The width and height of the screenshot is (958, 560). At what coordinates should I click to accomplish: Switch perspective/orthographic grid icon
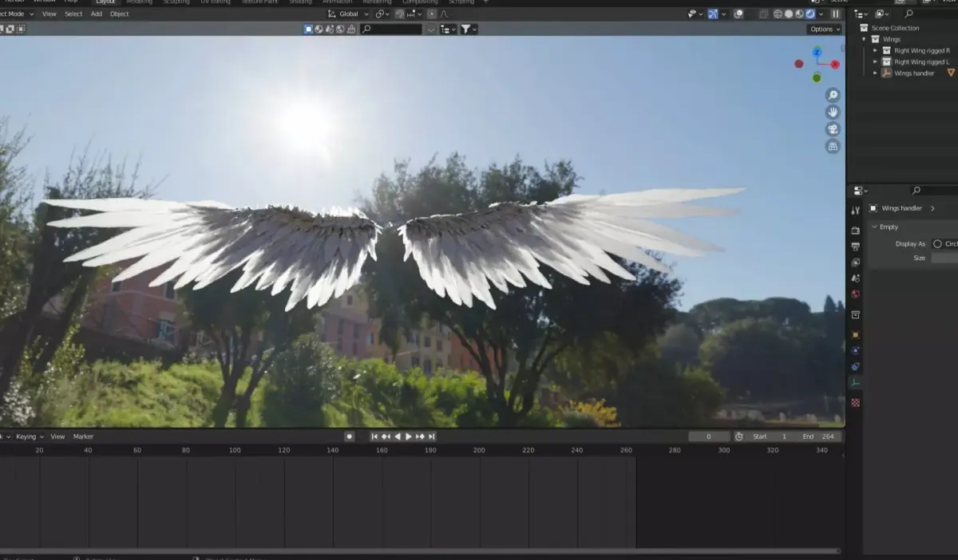(x=833, y=148)
